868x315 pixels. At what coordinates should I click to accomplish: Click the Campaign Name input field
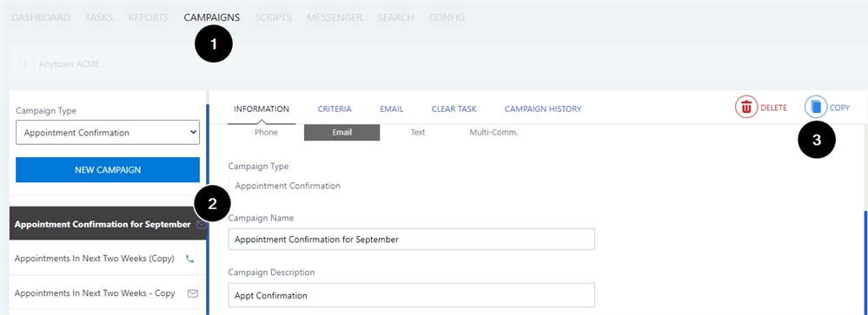411,240
